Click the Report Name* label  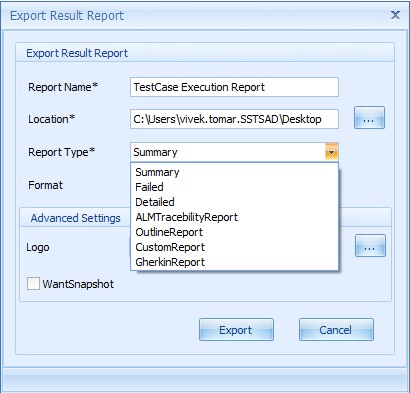63,87
